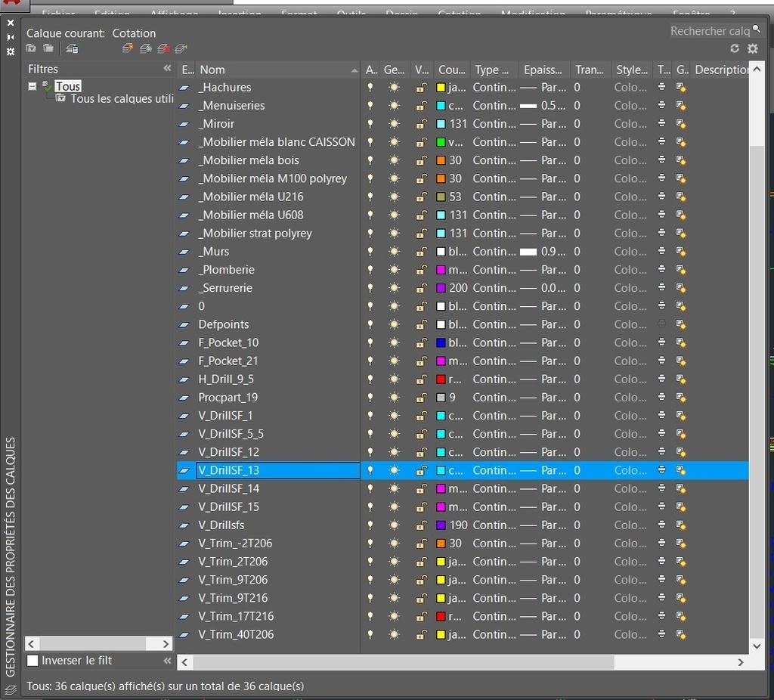The height and width of the screenshot is (700, 774).
Task: Toggle light bulb for _Murs layer
Action: click(x=370, y=252)
